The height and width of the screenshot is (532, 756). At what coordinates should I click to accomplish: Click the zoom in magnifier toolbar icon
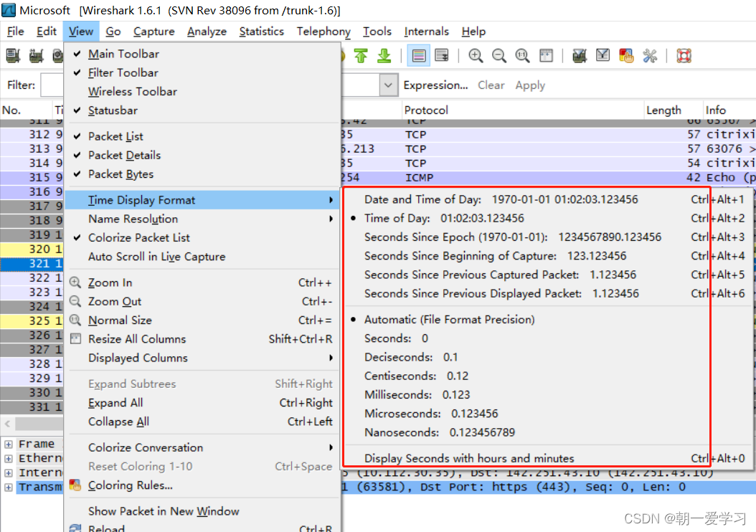(476, 56)
